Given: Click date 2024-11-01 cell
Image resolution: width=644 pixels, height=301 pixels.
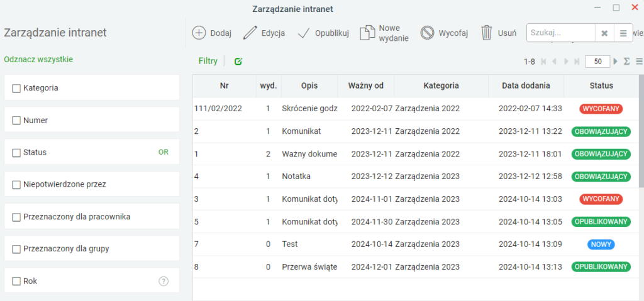Looking at the screenshot, I should [372, 199].
